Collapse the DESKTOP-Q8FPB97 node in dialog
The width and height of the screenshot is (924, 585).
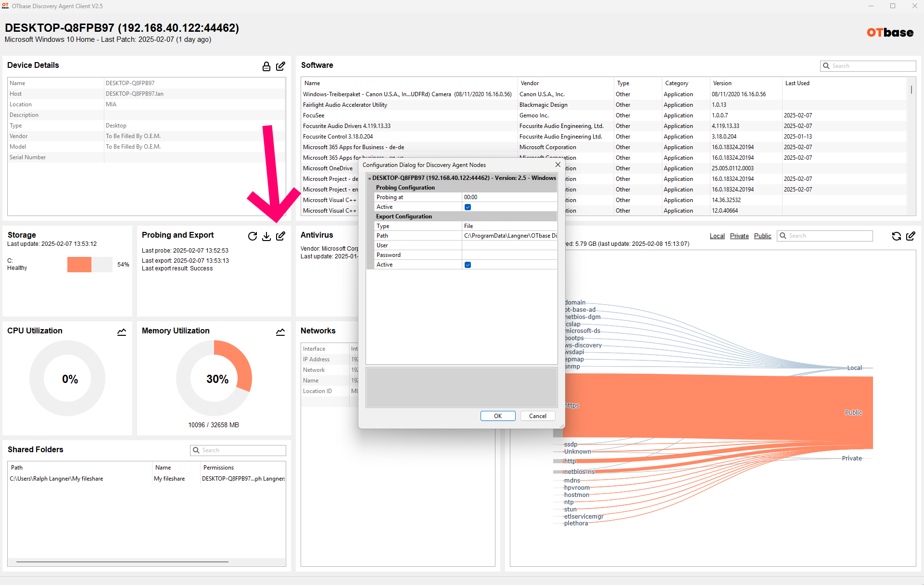coord(369,178)
